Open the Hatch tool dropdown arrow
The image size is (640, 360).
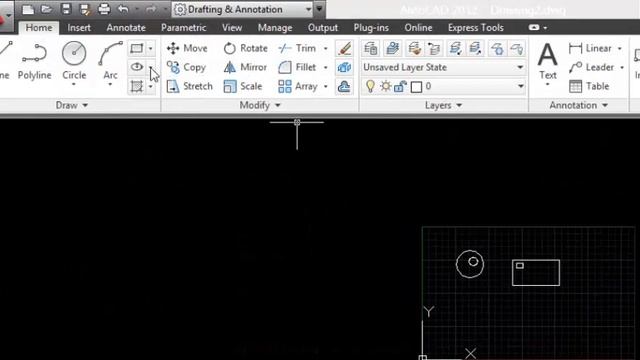click(150, 87)
